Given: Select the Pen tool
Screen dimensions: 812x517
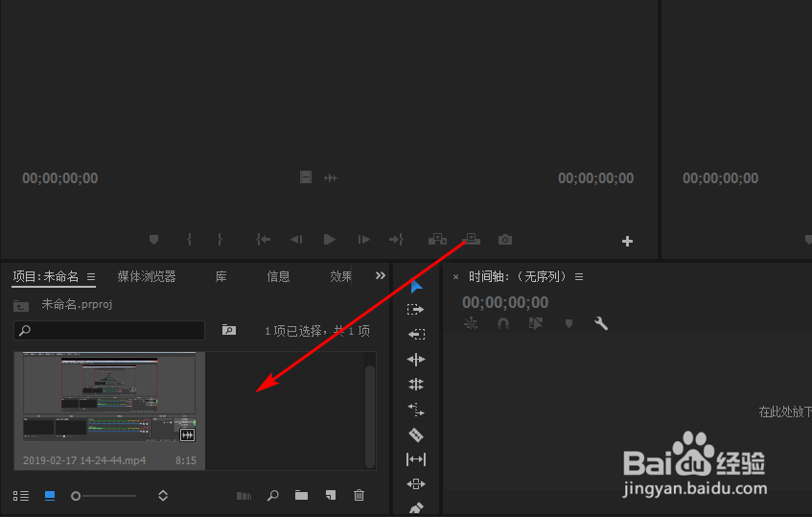Looking at the screenshot, I should (416, 508).
